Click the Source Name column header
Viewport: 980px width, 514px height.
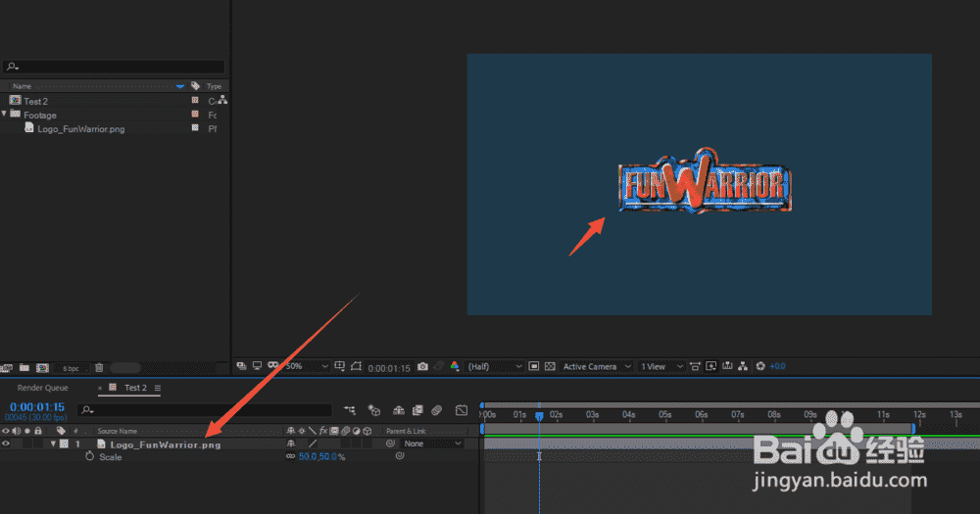click(117, 431)
